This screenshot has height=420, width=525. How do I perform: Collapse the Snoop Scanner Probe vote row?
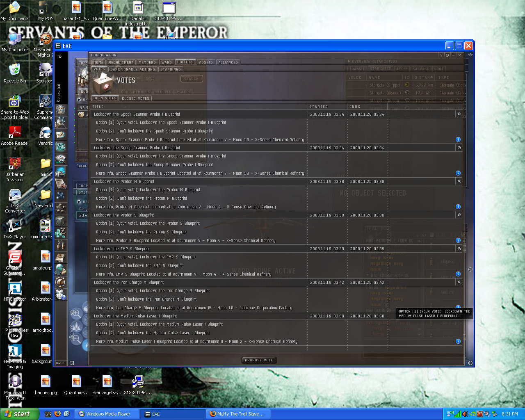(459, 148)
